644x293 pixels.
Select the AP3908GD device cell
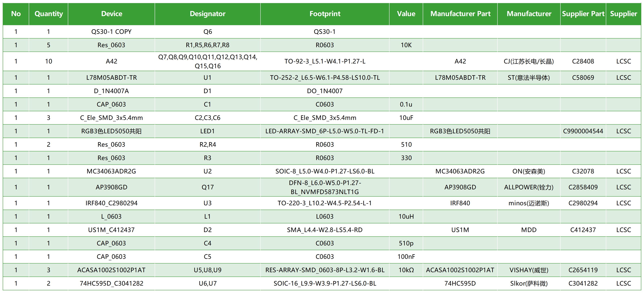[111, 187]
